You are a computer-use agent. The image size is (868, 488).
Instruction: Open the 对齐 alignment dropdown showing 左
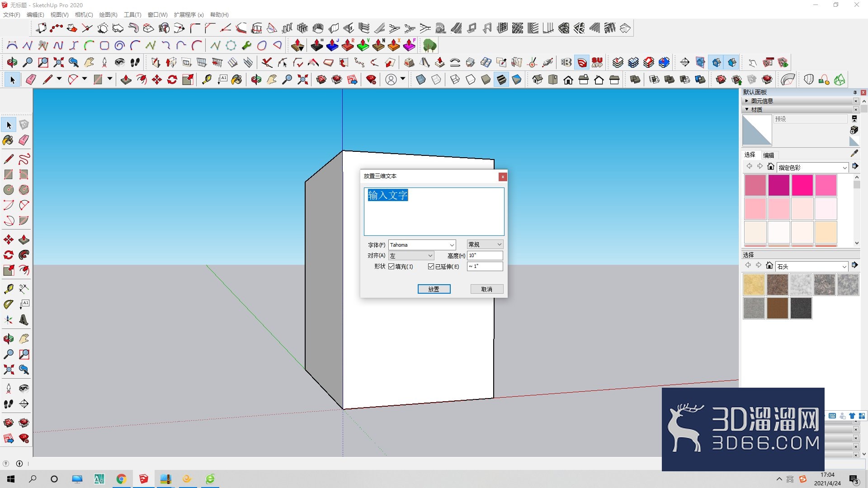411,256
